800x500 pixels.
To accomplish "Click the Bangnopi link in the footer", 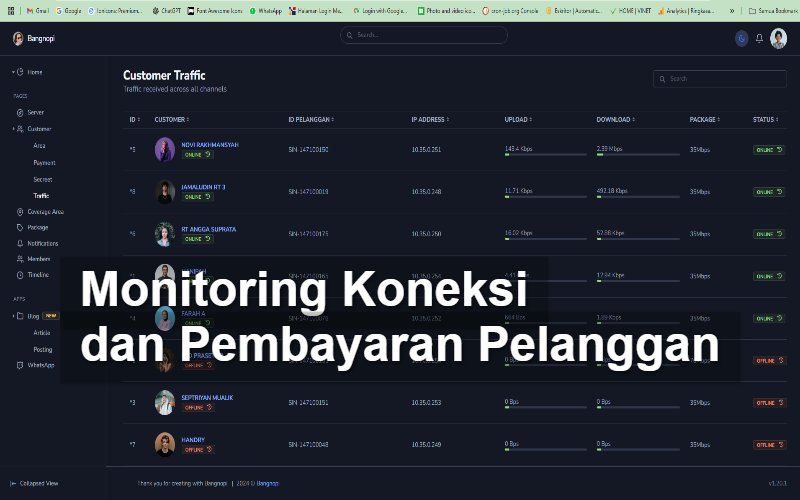I will click(267, 483).
